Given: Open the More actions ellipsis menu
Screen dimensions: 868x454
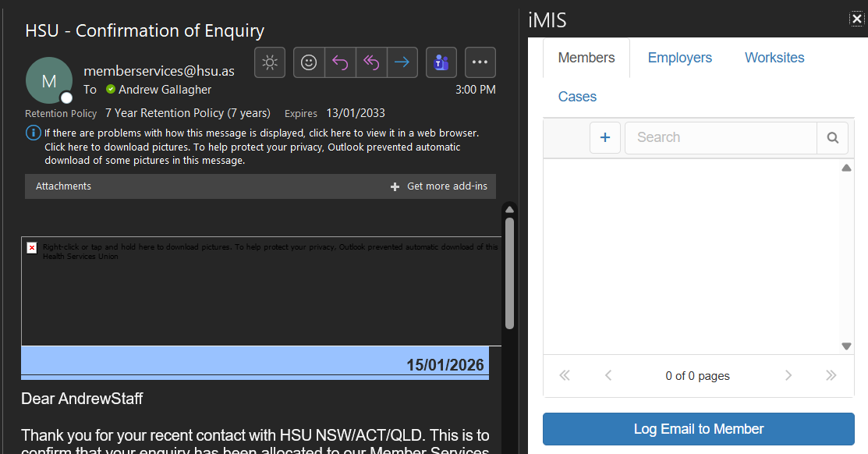Looking at the screenshot, I should tap(480, 62).
